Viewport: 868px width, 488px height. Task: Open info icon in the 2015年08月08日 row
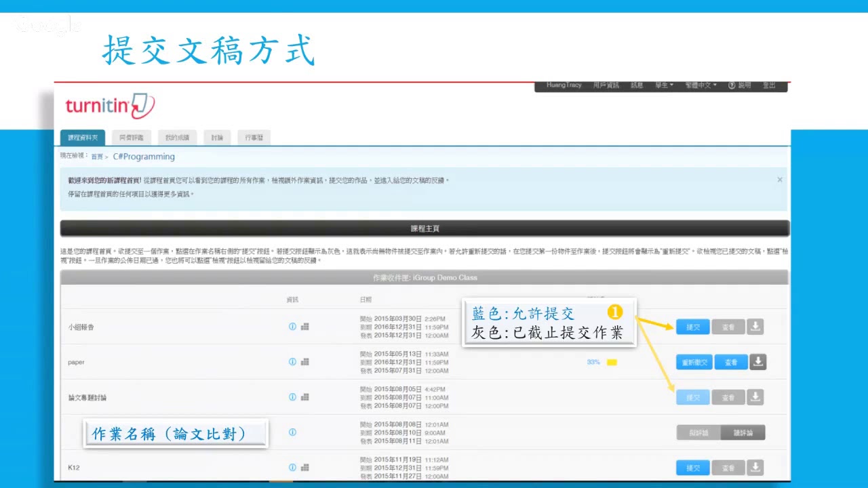292,432
